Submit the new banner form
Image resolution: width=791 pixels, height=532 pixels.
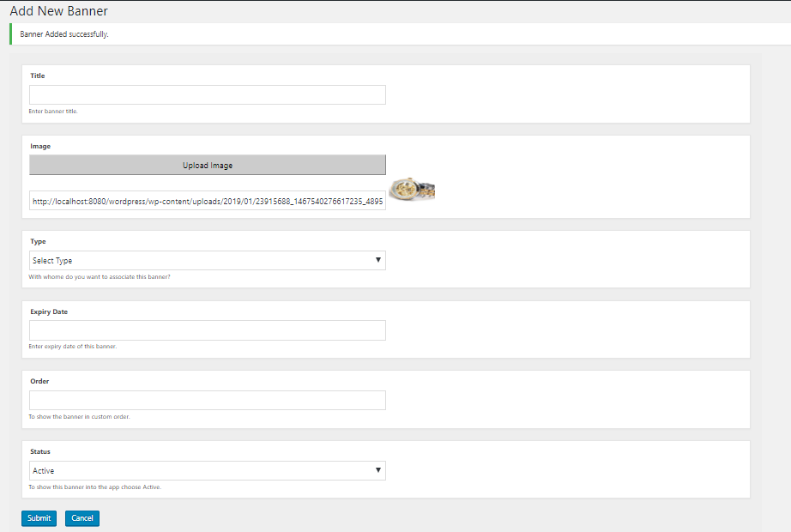pyautogui.click(x=39, y=518)
